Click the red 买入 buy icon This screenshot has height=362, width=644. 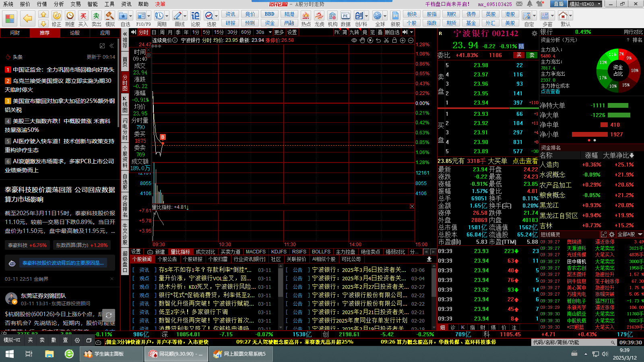coord(83,19)
